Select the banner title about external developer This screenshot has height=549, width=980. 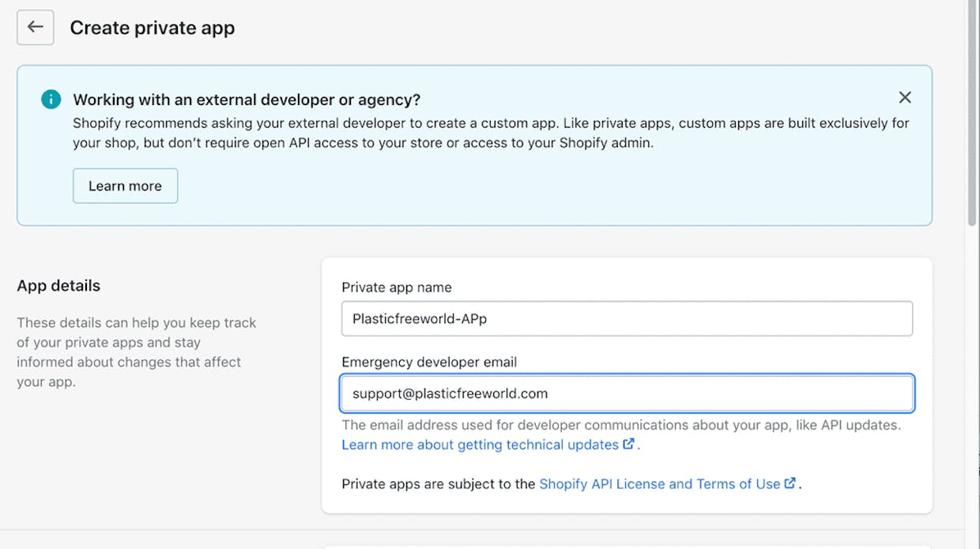pos(247,100)
